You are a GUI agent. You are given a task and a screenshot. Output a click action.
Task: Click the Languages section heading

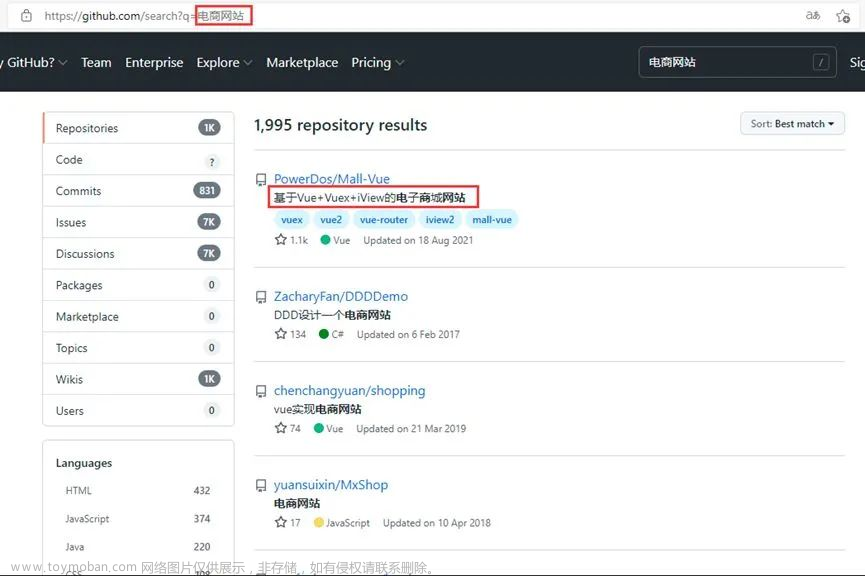(84, 463)
